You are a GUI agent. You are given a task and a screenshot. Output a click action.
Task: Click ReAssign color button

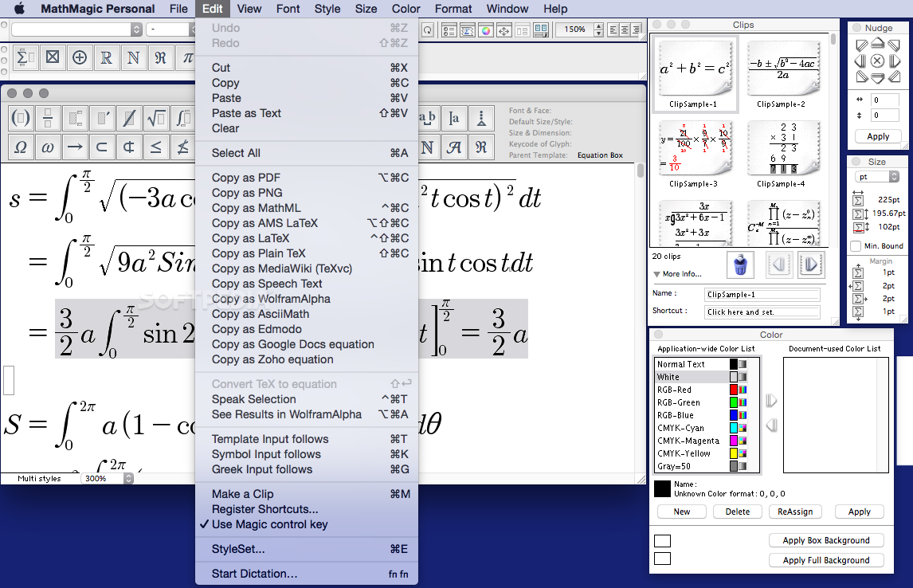795,512
